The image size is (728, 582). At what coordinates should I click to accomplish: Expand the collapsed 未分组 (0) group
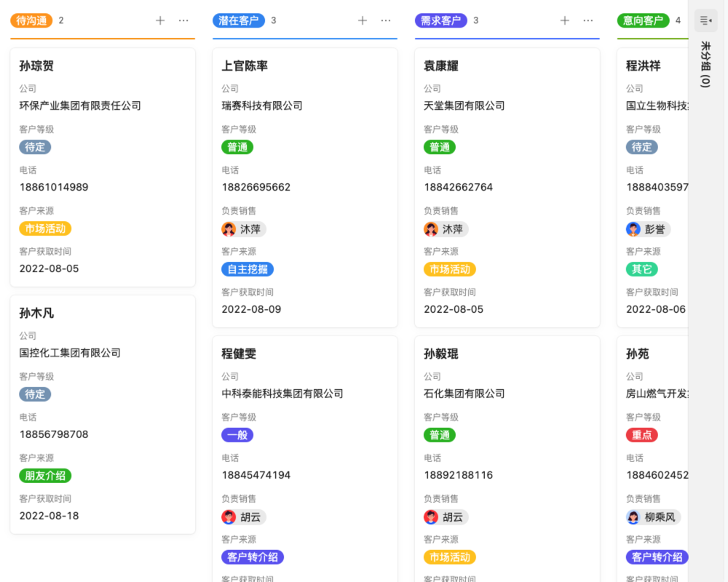704,63
